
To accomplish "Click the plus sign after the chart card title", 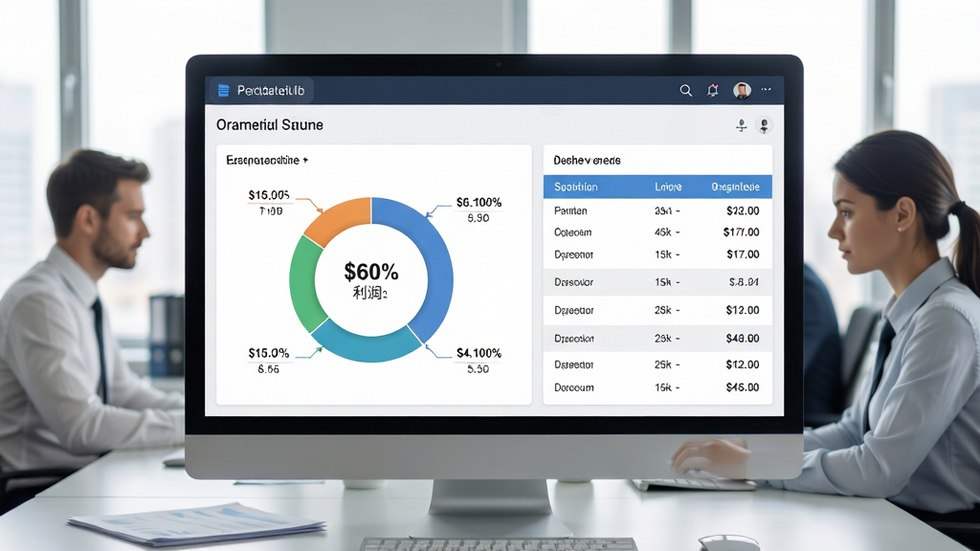I will point(305,160).
